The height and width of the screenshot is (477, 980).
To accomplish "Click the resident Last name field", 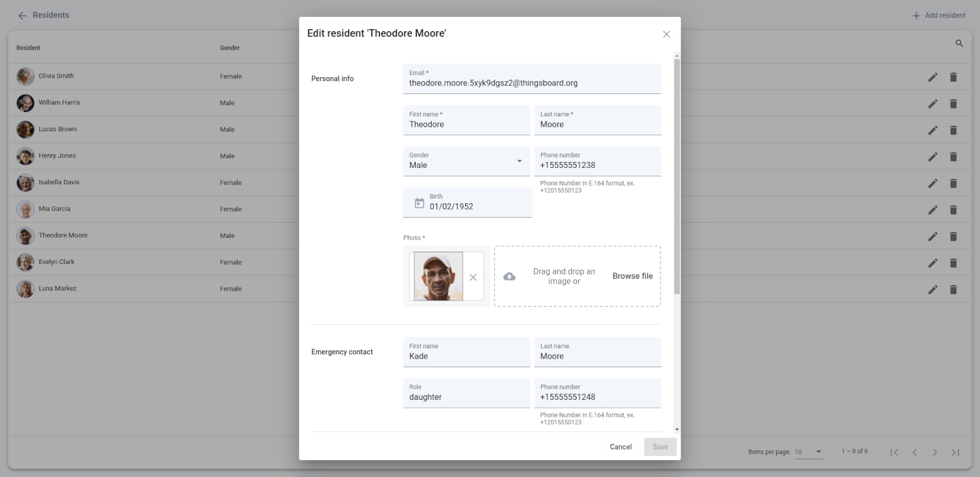I will coord(598,120).
